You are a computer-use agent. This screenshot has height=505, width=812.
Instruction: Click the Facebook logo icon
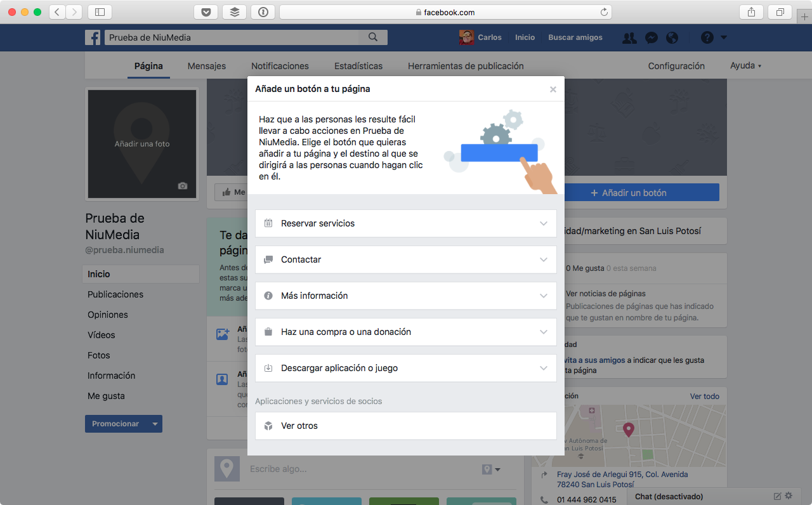pos(93,37)
